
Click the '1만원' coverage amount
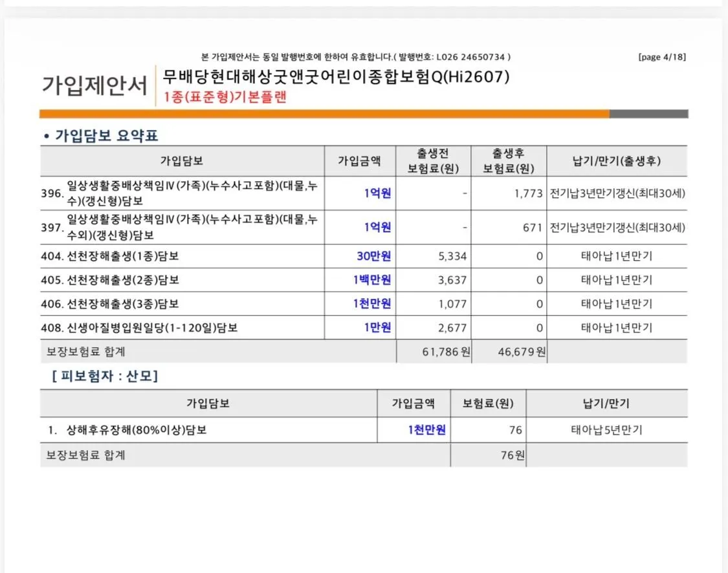pyautogui.click(x=377, y=327)
